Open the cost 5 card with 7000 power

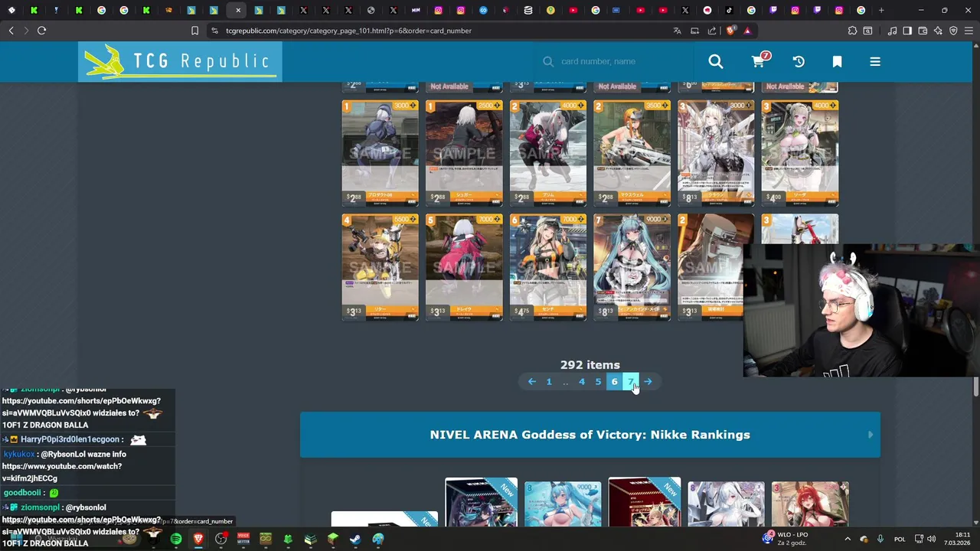coord(464,267)
